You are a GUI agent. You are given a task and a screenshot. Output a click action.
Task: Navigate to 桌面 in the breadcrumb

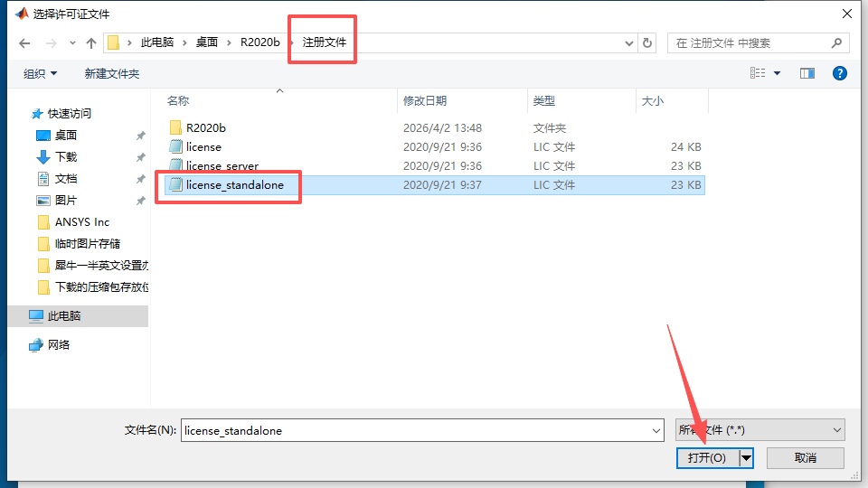point(206,42)
